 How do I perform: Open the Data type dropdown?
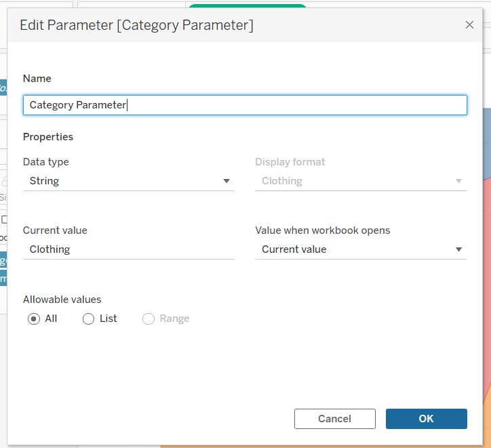129,181
